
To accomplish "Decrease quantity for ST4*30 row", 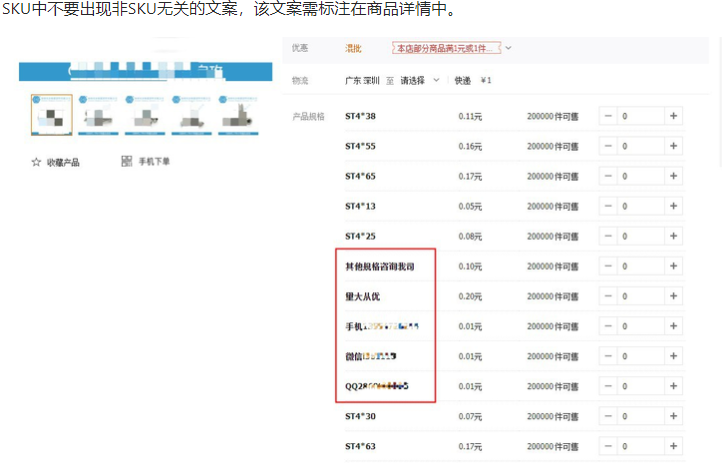I will pyautogui.click(x=608, y=416).
